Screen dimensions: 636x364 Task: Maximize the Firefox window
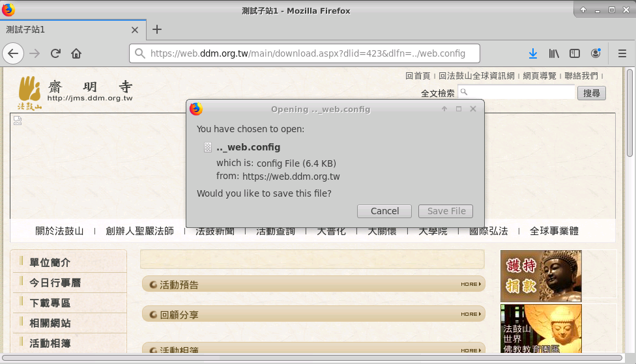pos(612,10)
